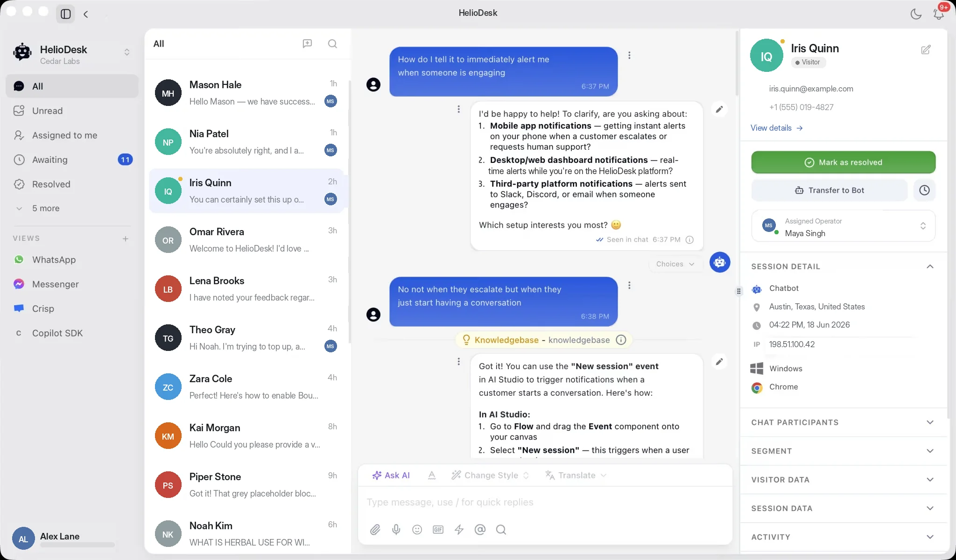The image size is (956, 560).
Task: Select the All inbox filter
Action: pos(72,86)
